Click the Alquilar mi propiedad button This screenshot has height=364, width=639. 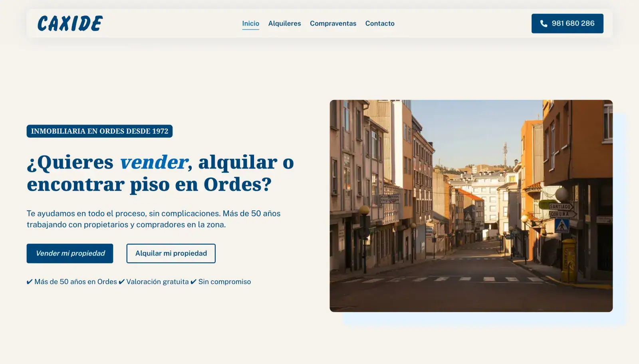click(171, 253)
